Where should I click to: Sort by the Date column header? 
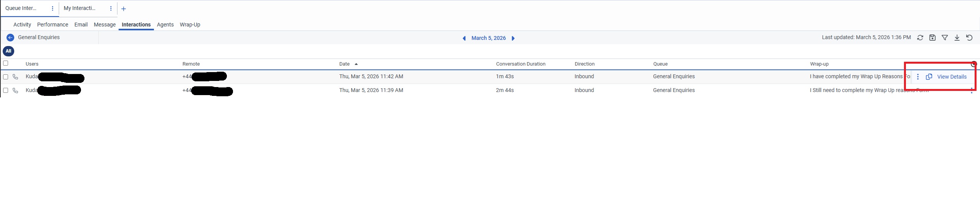tap(344, 64)
